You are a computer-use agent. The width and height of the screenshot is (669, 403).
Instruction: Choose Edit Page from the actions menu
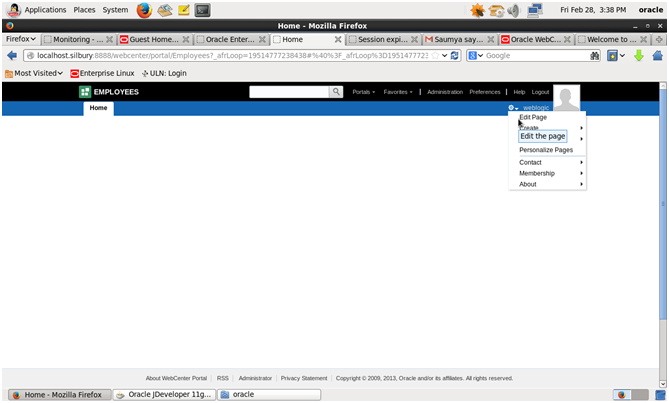coord(533,117)
